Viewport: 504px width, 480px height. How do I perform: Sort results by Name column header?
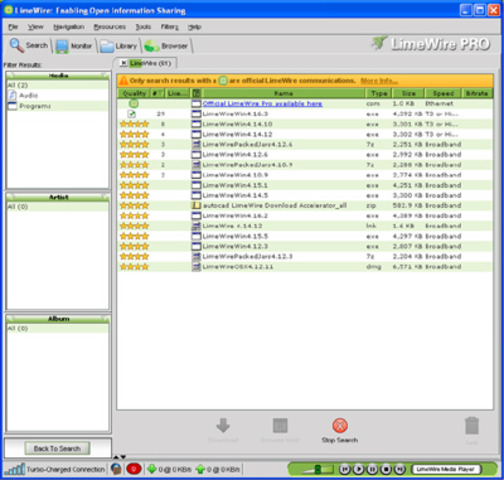click(283, 93)
